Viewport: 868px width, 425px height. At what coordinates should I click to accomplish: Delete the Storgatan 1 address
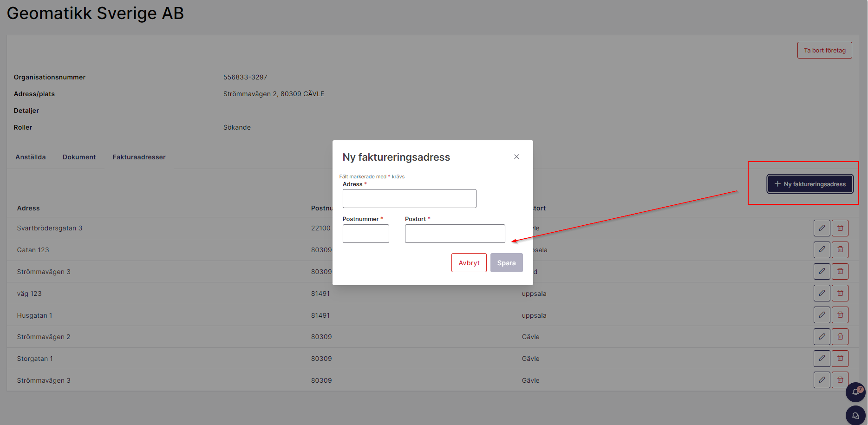coord(840,358)
